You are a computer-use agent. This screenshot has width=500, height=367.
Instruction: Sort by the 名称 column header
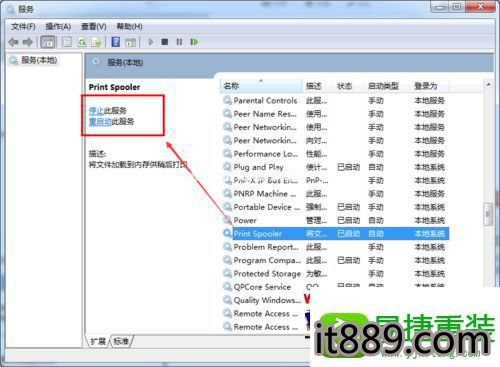point(261,86)
